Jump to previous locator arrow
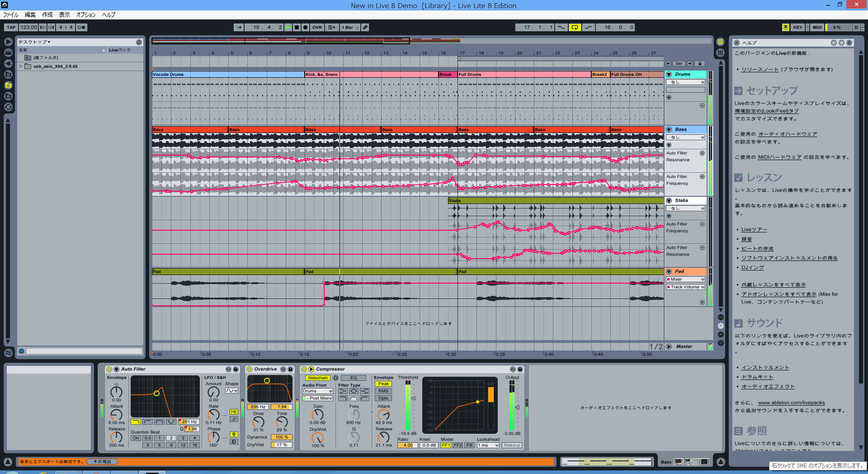Viewport: 868px width, 474px height. (668, 64)
